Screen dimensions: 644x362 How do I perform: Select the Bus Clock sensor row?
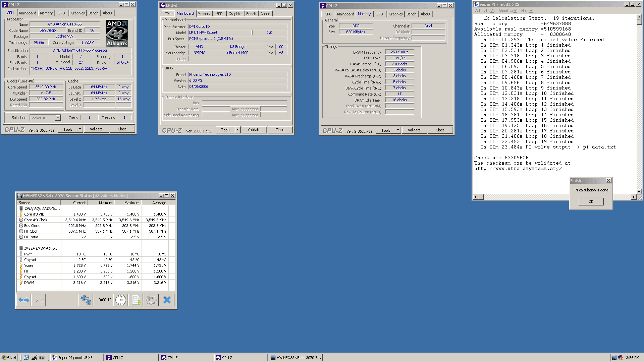click(x=96, y=226)
